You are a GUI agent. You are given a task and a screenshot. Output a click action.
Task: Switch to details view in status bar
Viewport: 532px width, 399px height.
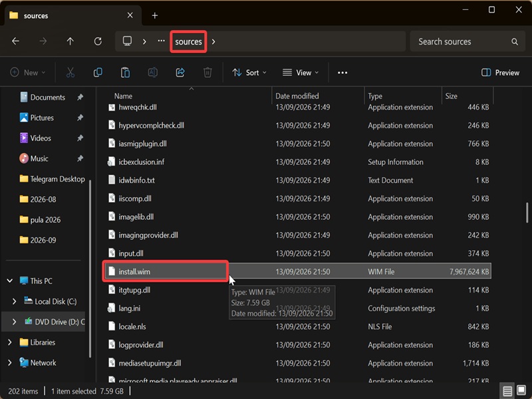[507, 391]
